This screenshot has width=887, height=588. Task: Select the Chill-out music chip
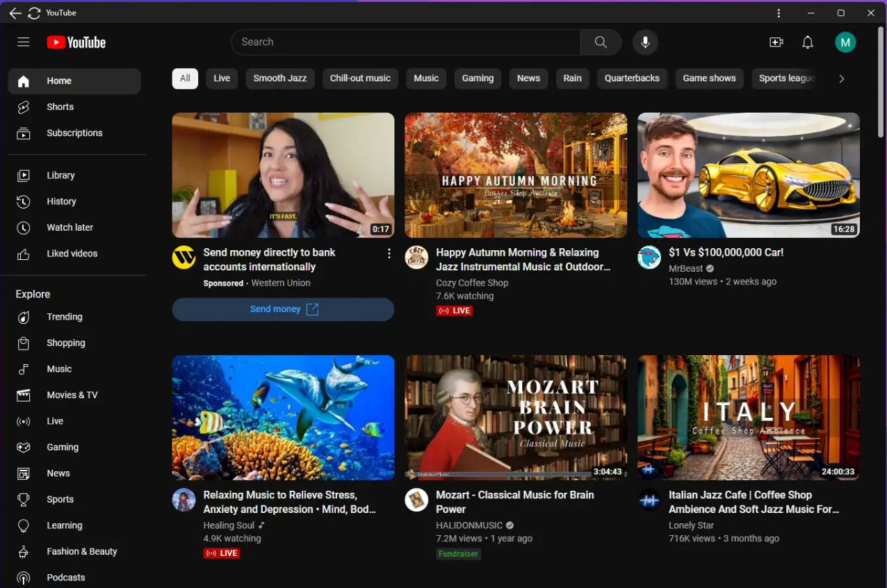(360, 79)
